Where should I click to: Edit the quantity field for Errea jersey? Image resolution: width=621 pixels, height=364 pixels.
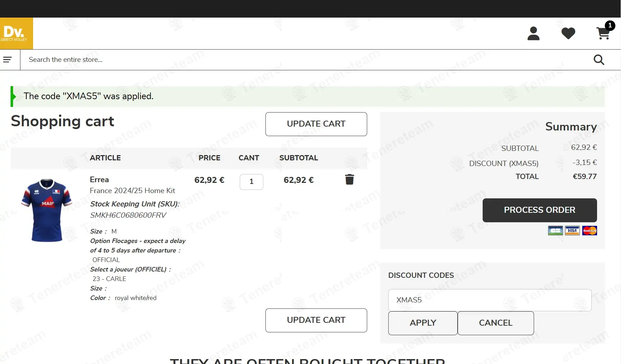tap(251, 182)
